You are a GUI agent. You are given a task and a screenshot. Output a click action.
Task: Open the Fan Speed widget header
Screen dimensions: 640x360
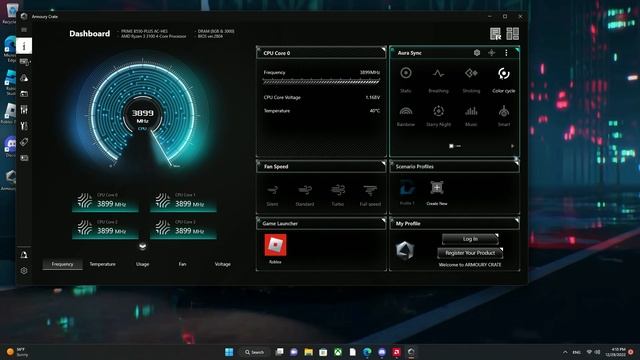(321, 167)
